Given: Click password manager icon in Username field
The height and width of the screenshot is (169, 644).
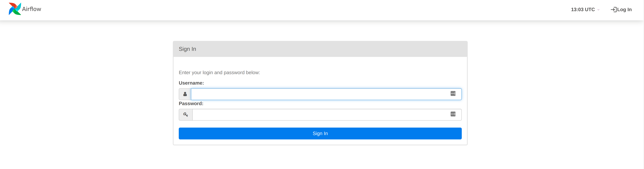Looking at the screenshot, I should [453, 93].
